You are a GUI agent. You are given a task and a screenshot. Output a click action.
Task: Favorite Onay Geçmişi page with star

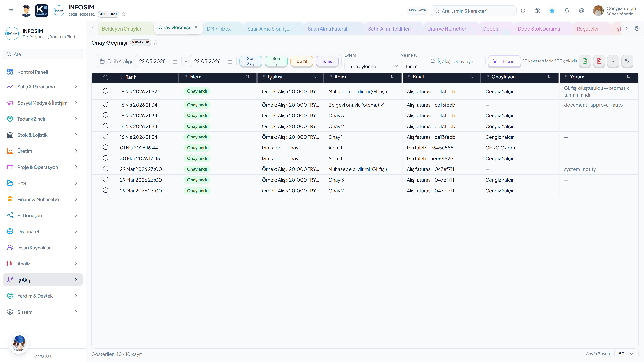point(155,42)
